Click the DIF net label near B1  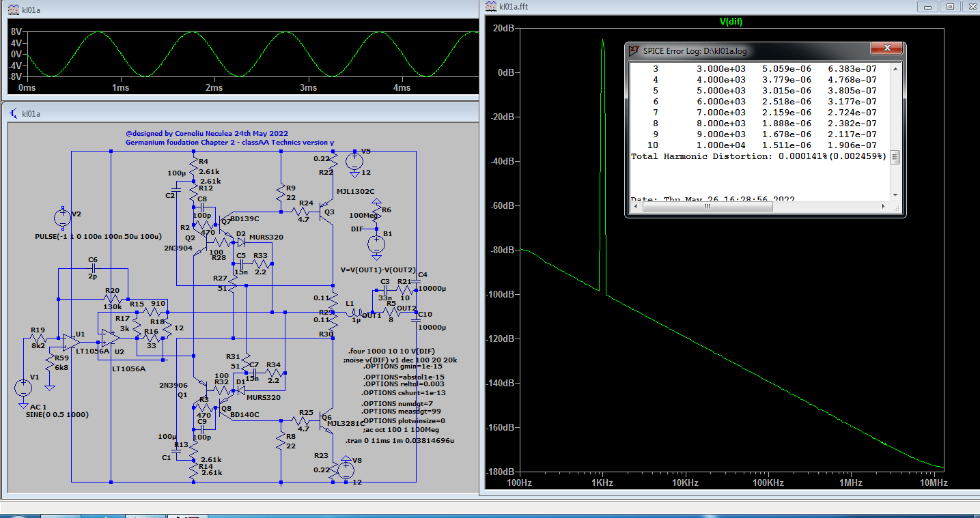(357, 229)
